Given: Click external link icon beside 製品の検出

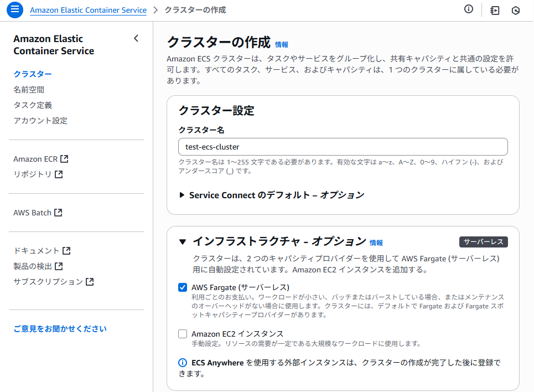Looking at the screenshot, I should [59, 266].
